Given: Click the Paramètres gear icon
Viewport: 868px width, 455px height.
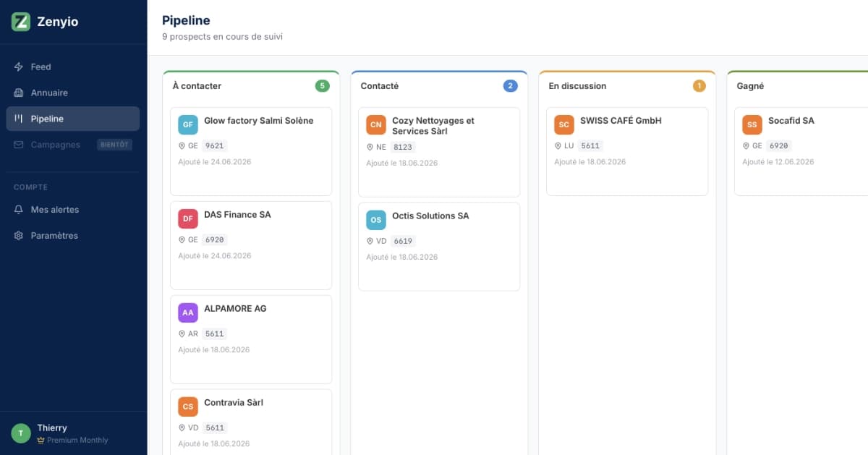Looking at the screenshot, I should pos(19,236).
